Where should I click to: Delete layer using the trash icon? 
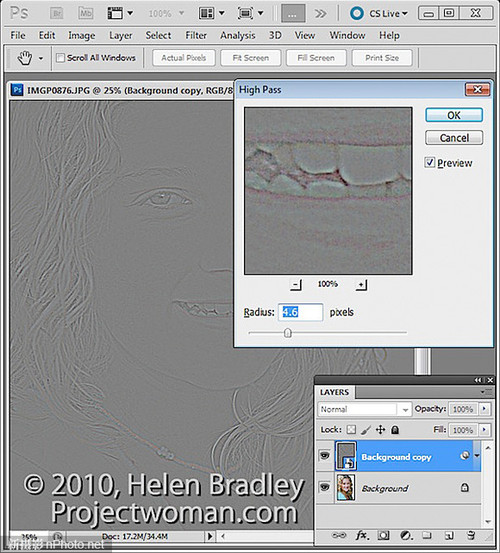(471, 536)
